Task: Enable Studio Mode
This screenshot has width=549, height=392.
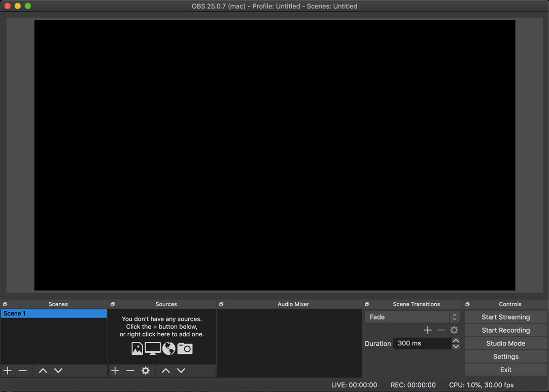Action: (505, 343)
